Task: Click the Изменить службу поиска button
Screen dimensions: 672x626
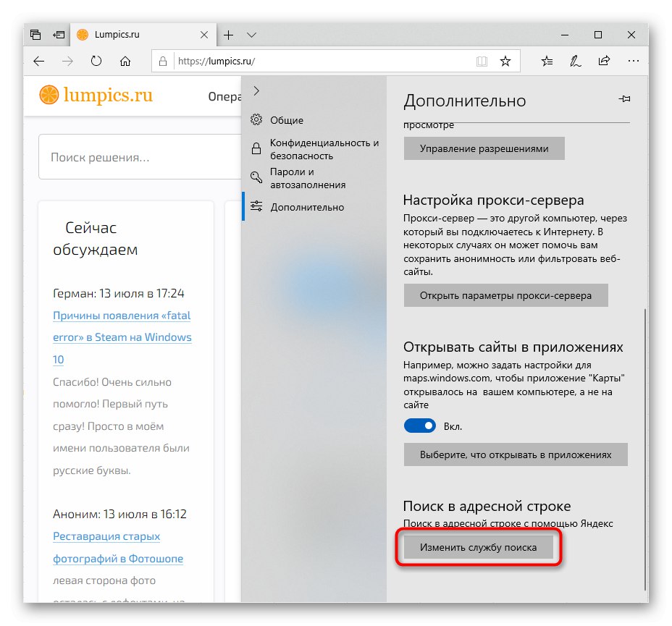Action: [479, 548]
